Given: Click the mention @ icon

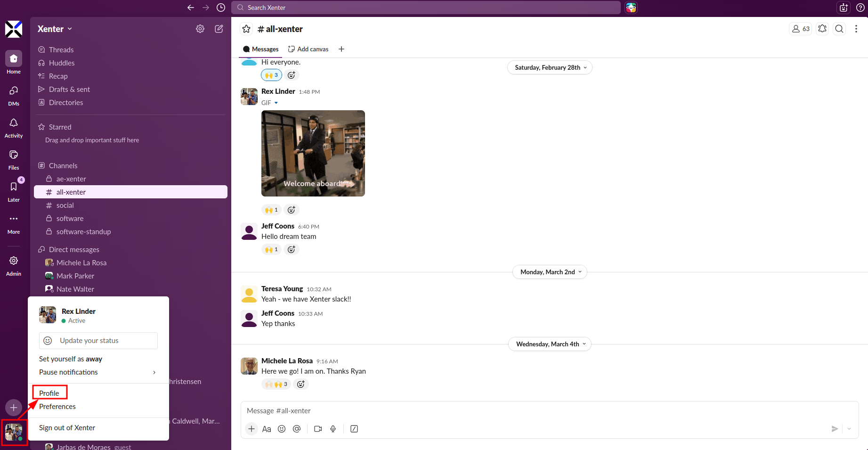Looking at the screenshot, I should click(x=297, y=429).
